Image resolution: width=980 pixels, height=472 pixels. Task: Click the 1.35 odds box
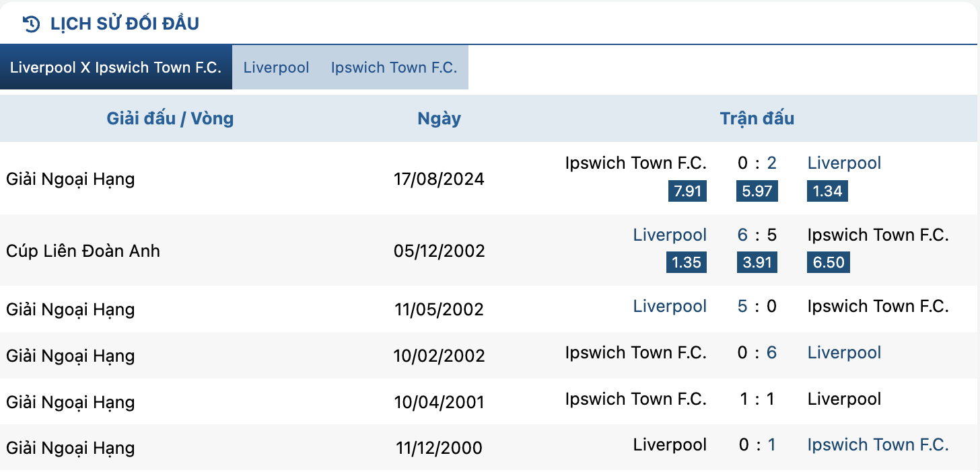coord(687,262)
